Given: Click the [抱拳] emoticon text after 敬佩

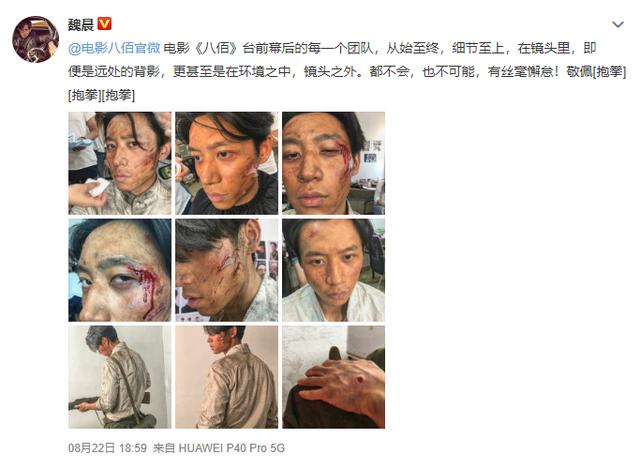Looking at the screenshot, I should point(609,72).
